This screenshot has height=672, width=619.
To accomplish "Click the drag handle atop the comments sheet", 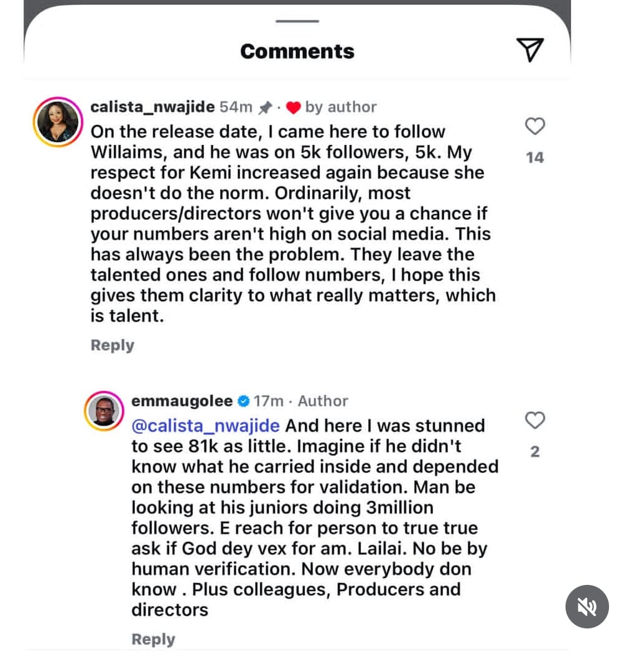I will tap(297, 21).
